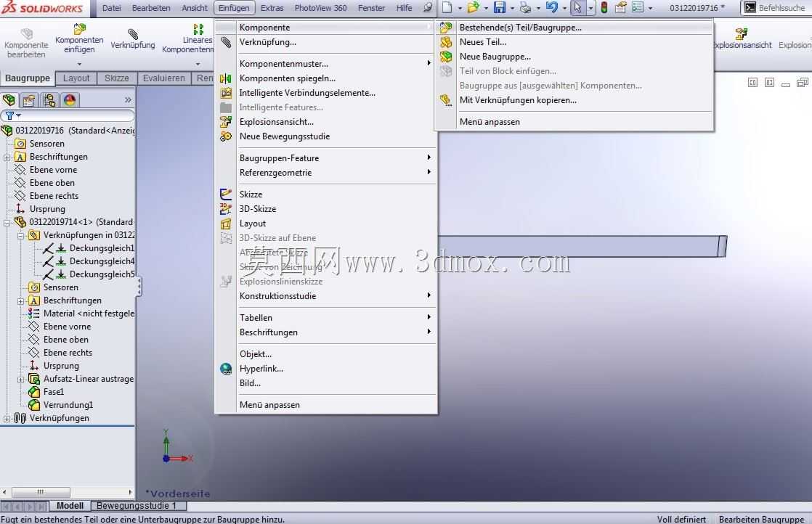Open the Bearbeiten menu
The width and height of the screenshot is (812, 524).
[x=151, y=8]
